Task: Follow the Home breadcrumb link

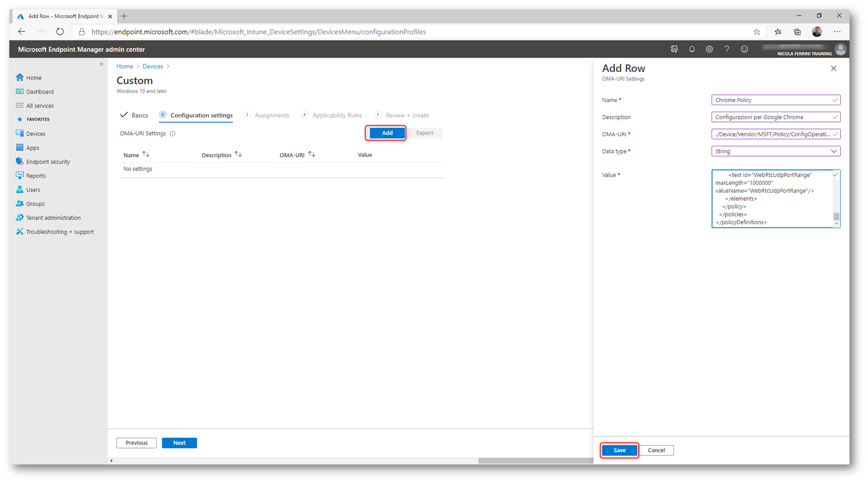Action: click(125, 66)
